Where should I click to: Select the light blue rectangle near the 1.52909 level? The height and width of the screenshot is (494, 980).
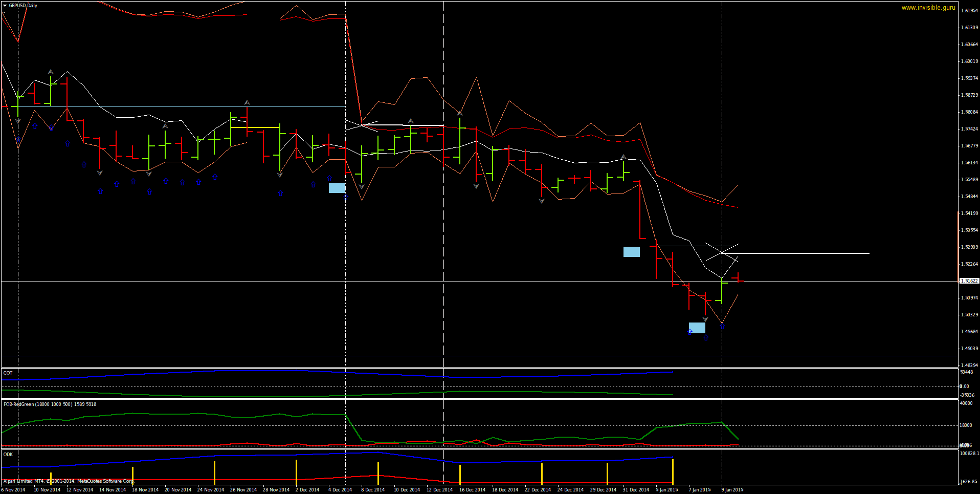[632, 252]
